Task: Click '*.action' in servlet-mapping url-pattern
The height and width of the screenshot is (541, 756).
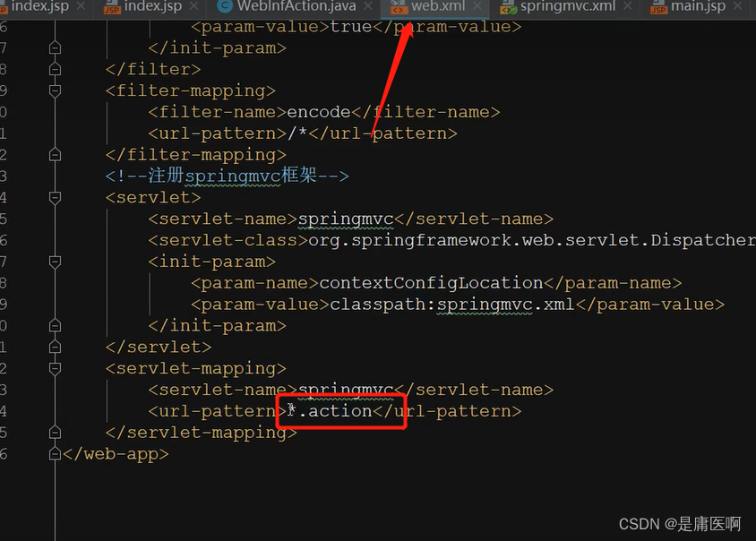Action: pyautogui.click(x=330, y=411)
